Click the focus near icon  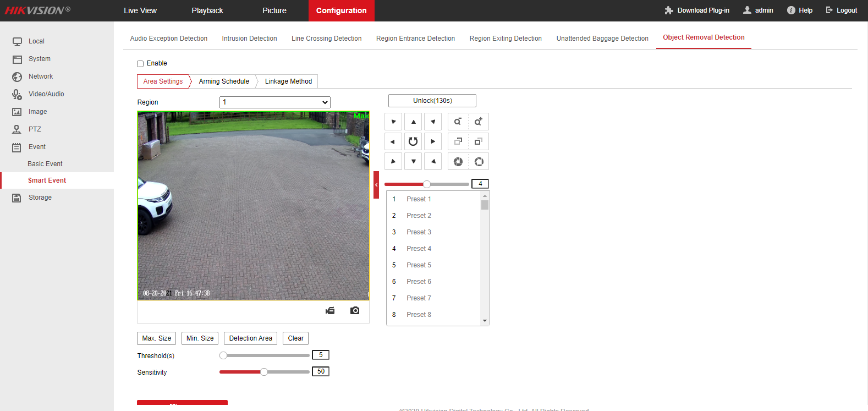[x=458, y=141]
